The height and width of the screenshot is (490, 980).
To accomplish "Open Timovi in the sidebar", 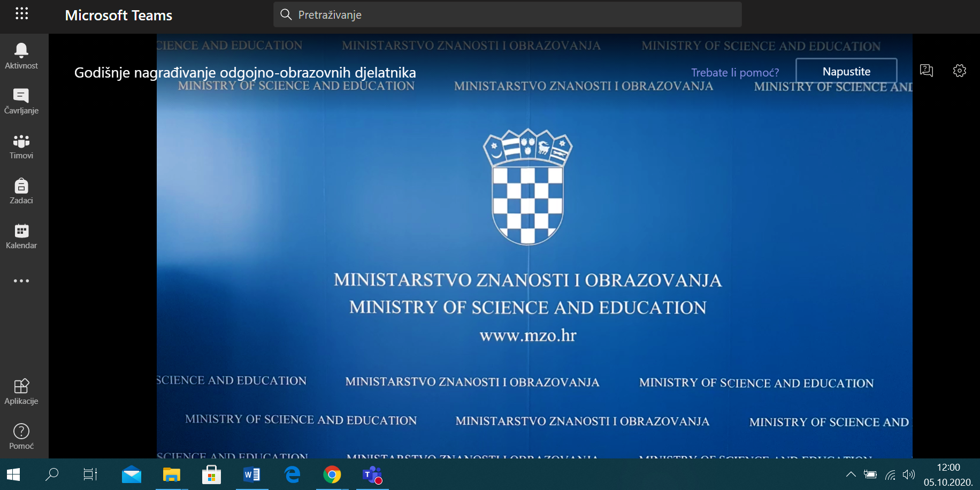I will coord(21,146).
